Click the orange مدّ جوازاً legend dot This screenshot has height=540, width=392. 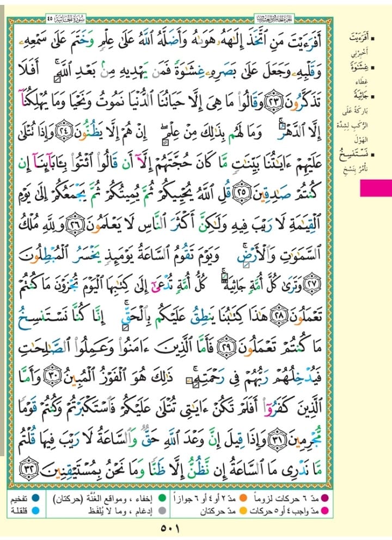point(243,498)
